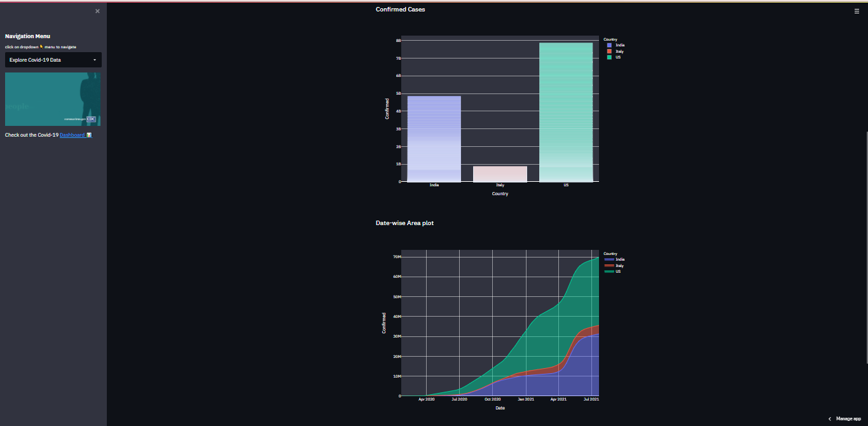Toggle US in bar chart legend
This screenshot has height=426, width=868.
614,57
